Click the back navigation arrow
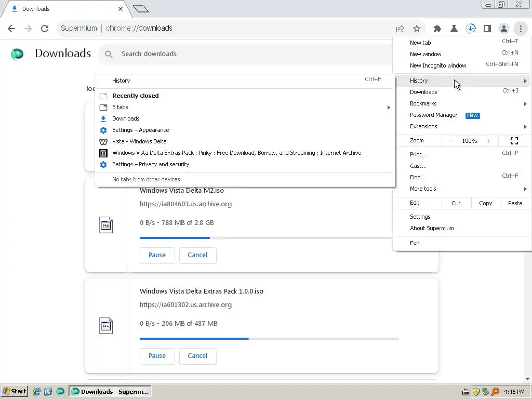This screenshot has height=399, width=532. coord(11,29)
